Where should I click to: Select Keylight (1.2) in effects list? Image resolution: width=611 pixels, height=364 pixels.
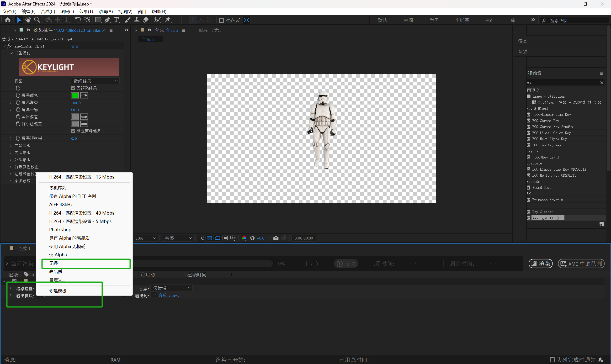point(548,218)
